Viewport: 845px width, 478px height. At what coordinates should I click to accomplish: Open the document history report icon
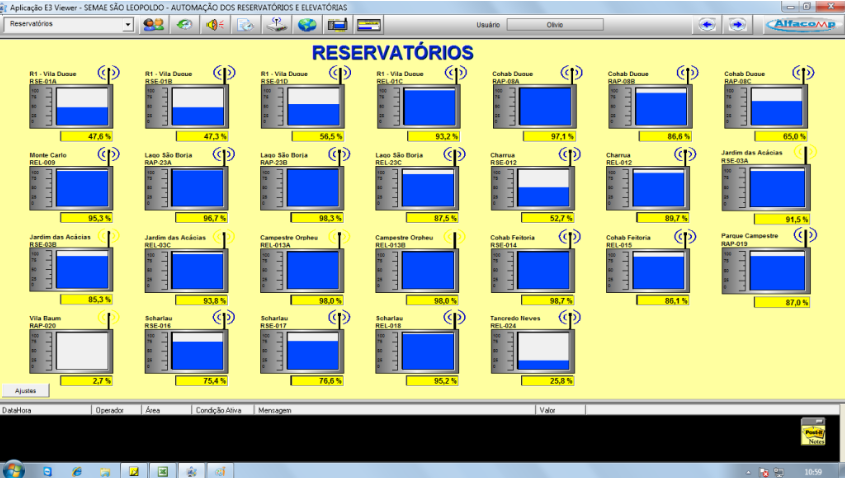click(x=245, y=24)
